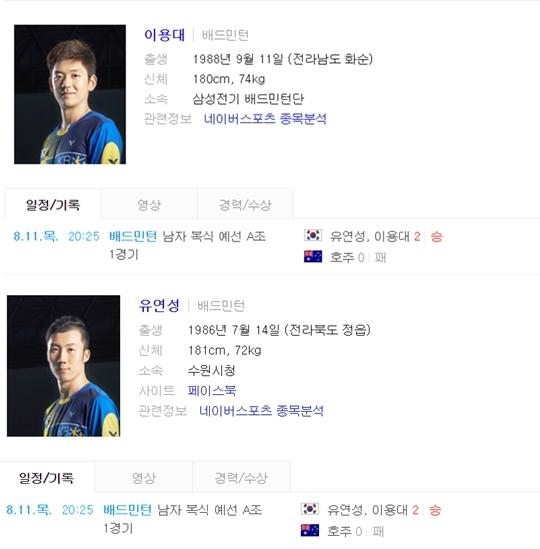
Task: Open the 페이스북 site link
Action: point(212,390)
